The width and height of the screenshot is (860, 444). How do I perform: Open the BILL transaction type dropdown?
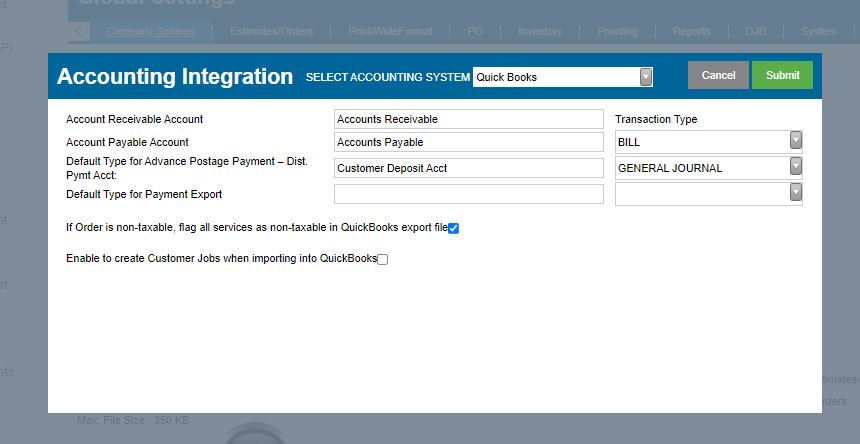(709, 142)
